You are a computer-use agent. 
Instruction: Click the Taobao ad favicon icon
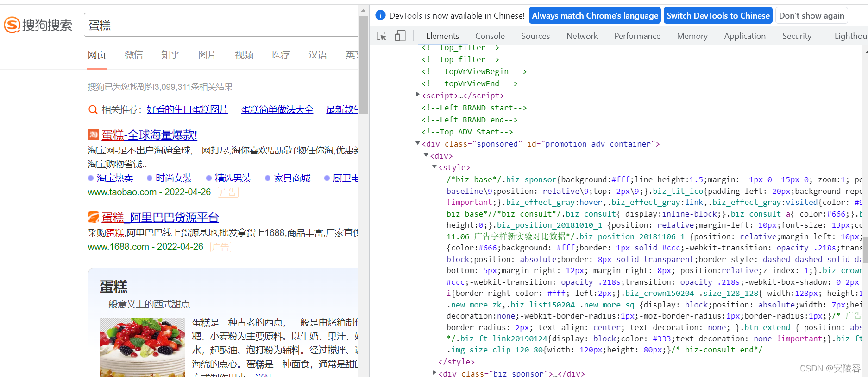94,134
